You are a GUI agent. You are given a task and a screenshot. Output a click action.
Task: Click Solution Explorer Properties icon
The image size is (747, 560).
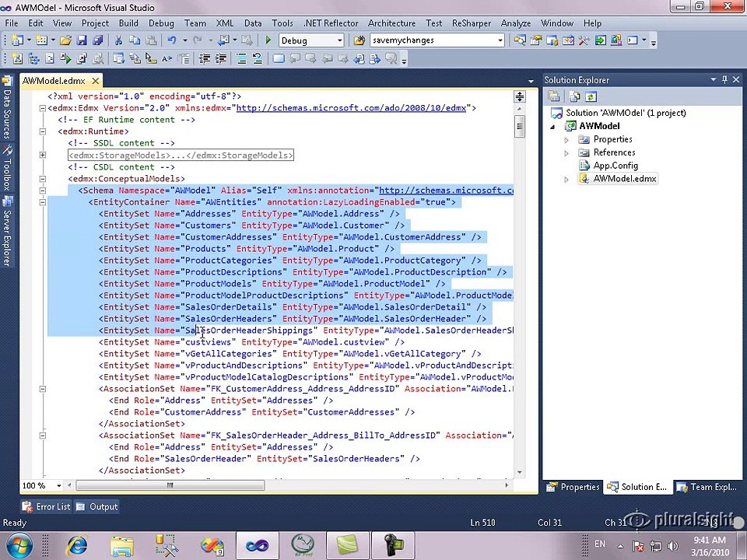[x=554, y=96]
